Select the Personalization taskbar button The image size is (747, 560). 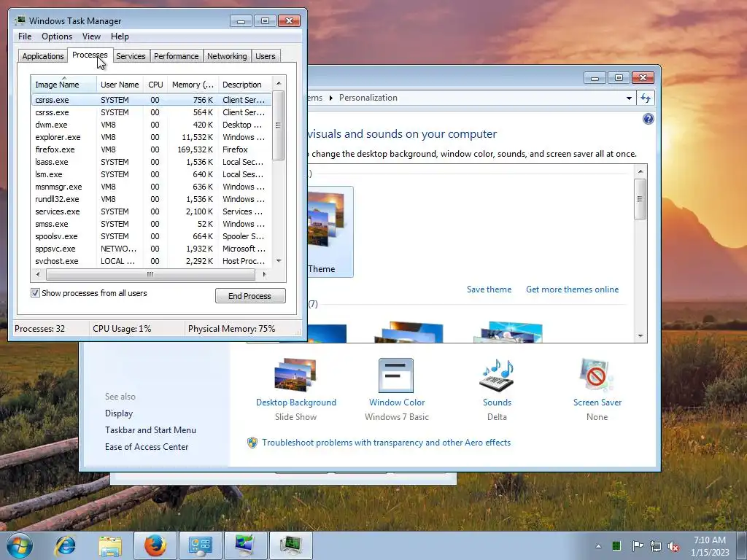245,545
